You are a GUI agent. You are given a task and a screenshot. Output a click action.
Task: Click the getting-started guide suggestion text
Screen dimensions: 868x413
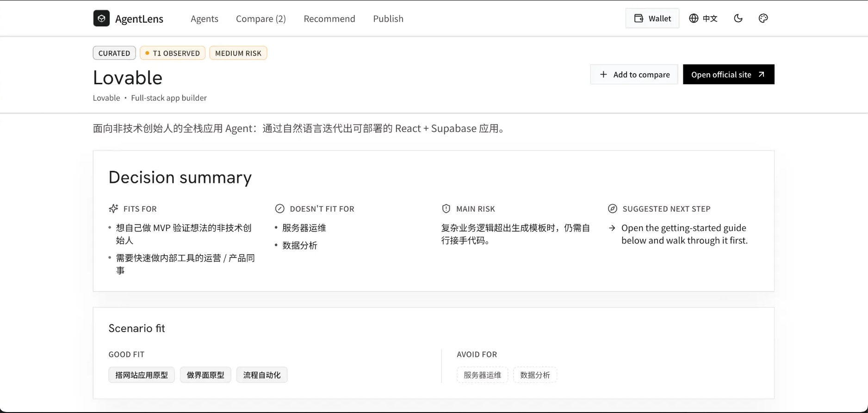pos(685,234)
